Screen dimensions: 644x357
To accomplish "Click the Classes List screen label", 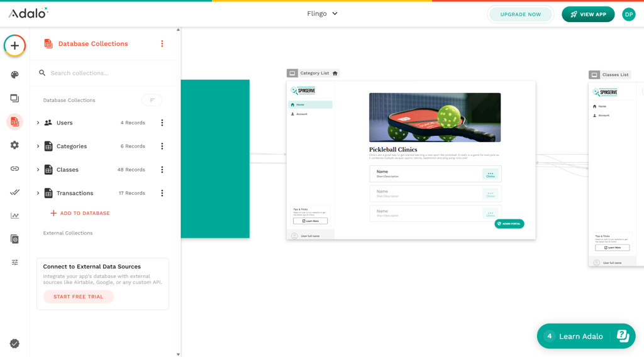I will coord(615,75).
